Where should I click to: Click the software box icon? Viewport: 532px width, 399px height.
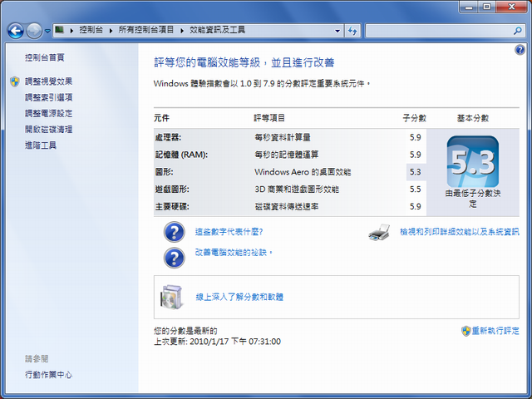point(171,297)
